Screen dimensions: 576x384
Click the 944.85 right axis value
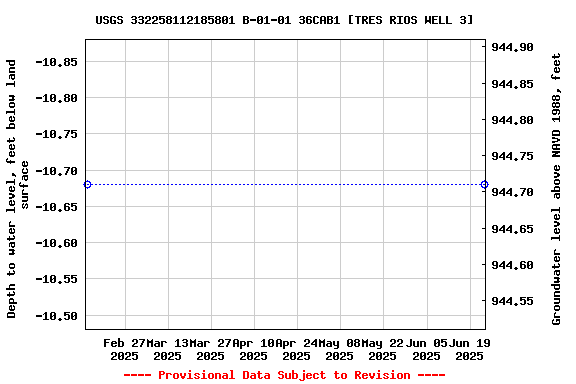pyautogui.click(x=512, y=84)
